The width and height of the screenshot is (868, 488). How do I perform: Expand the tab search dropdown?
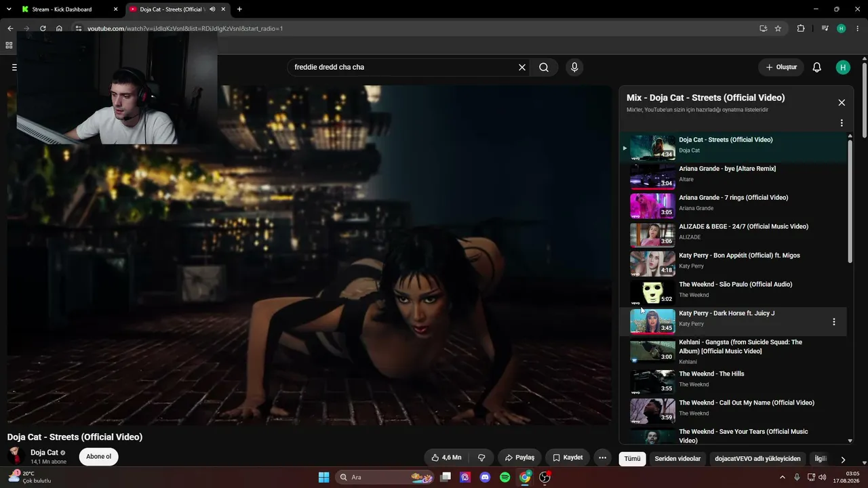click(9, 9)
